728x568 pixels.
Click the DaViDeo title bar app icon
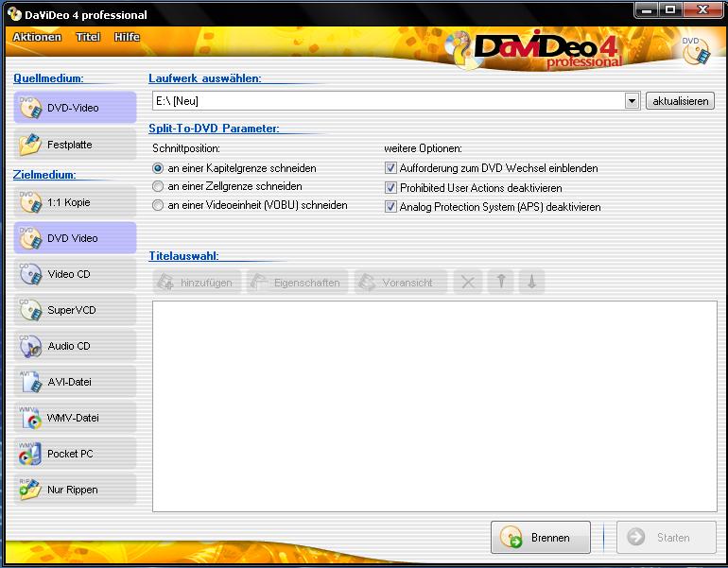pos(14,14)
